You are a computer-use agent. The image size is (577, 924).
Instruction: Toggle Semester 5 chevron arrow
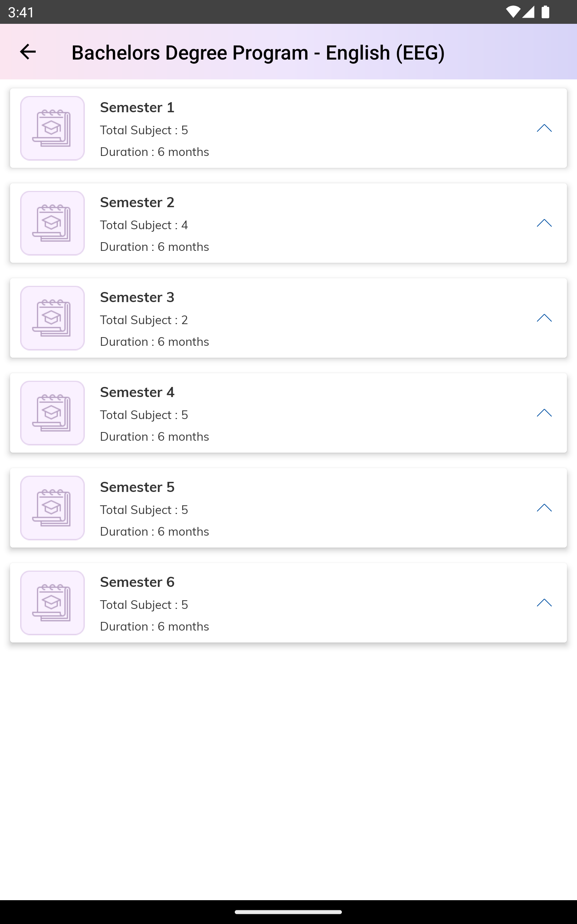pos(544,508)
